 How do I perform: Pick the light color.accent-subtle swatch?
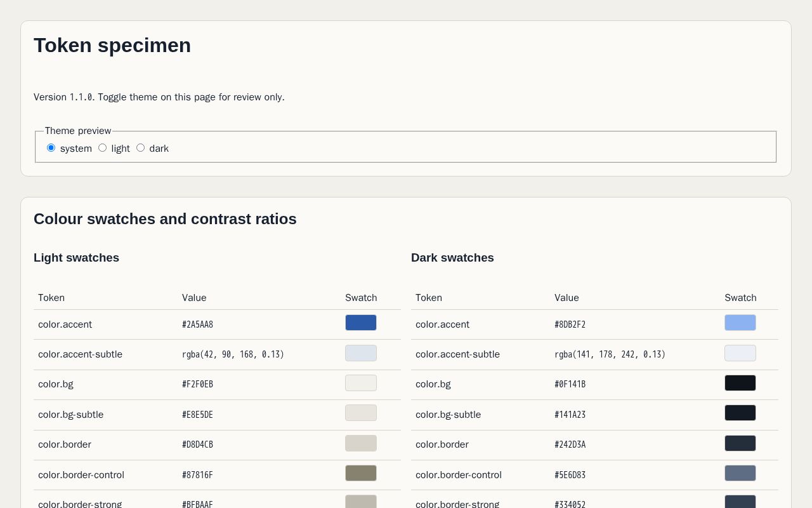(x=361, y=353)
